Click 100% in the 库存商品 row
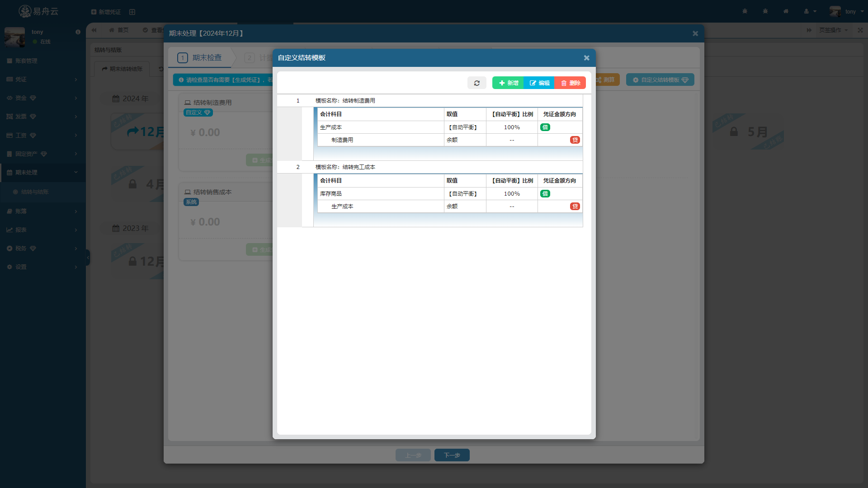This screenshot has height=488, width=868. [512, 194]
